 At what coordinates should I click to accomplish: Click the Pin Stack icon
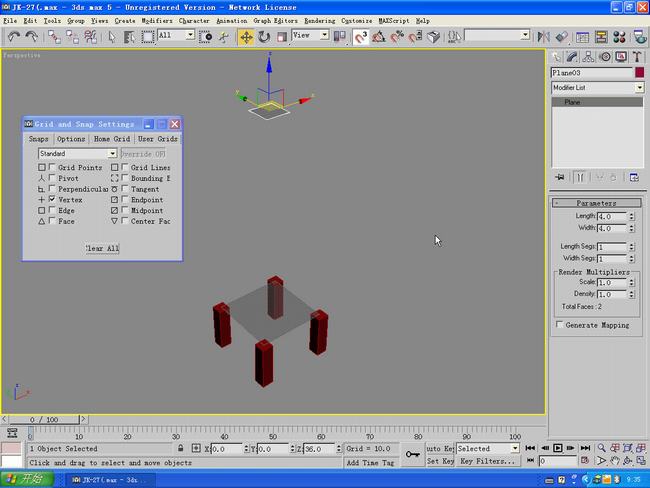tap(560, 177)
